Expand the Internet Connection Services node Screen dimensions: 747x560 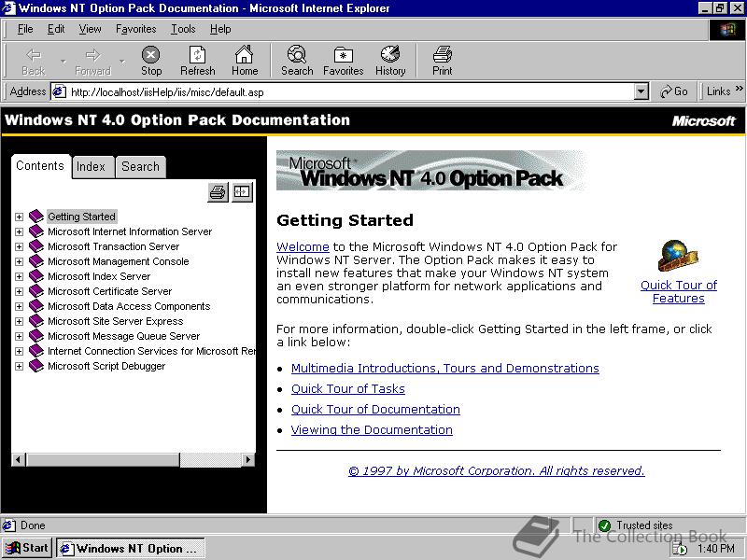pos(19,352)
